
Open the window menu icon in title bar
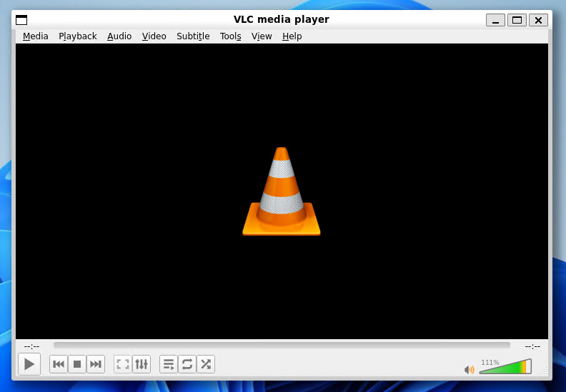coord(21,20)
